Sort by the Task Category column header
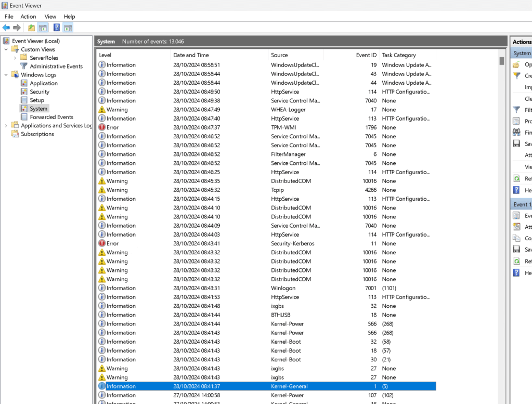Screen dimensions: 532x404 point(408,55)
